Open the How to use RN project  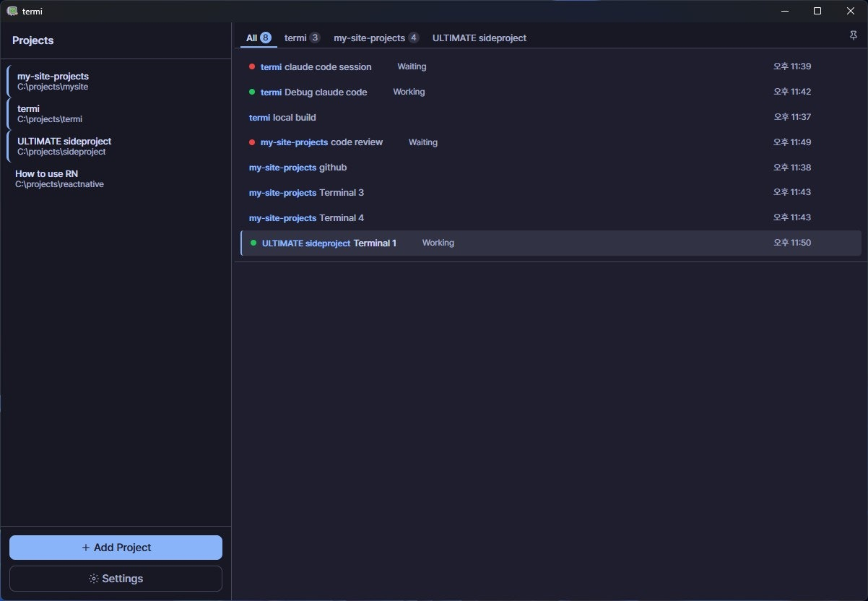click(x=59, y=178)
